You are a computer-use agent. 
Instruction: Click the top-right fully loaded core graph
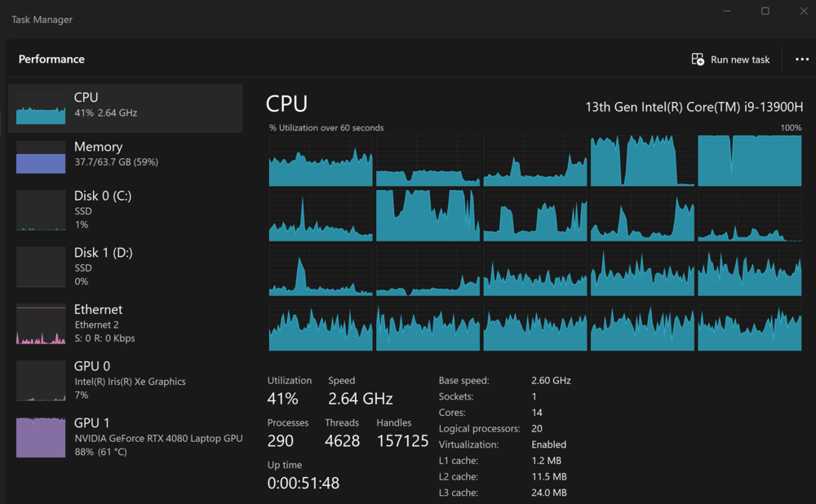pos(749,161)
